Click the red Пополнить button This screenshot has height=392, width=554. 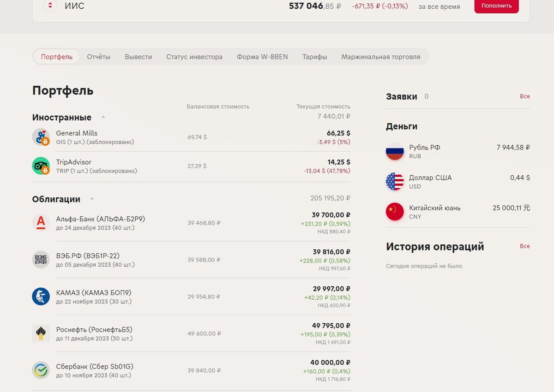tap(497, 6)
